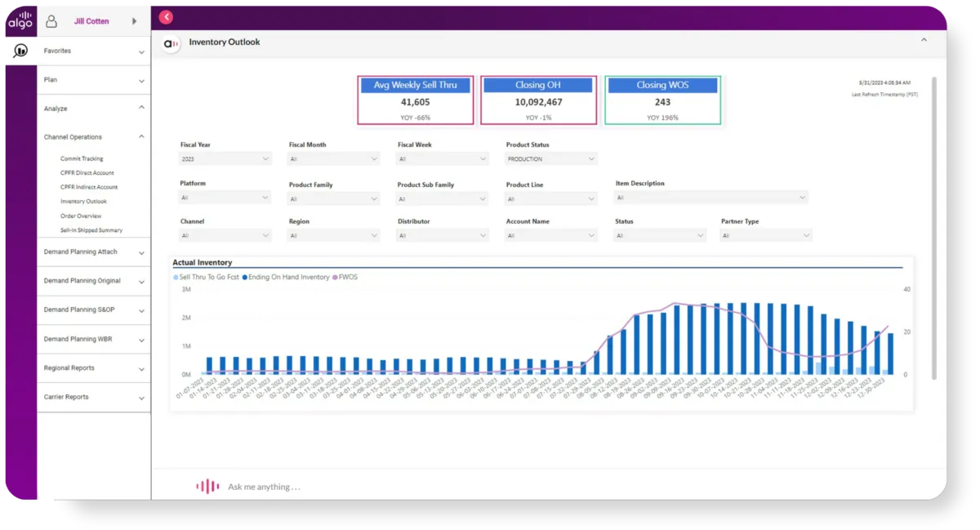Collapse the Inventory Outlook header chevron
Screen dimensions: 980x530
[x=924, y=40]
